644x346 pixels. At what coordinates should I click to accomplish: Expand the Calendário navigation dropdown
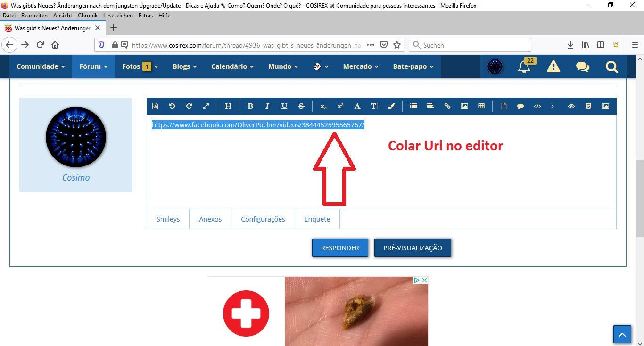pos(232,66)
